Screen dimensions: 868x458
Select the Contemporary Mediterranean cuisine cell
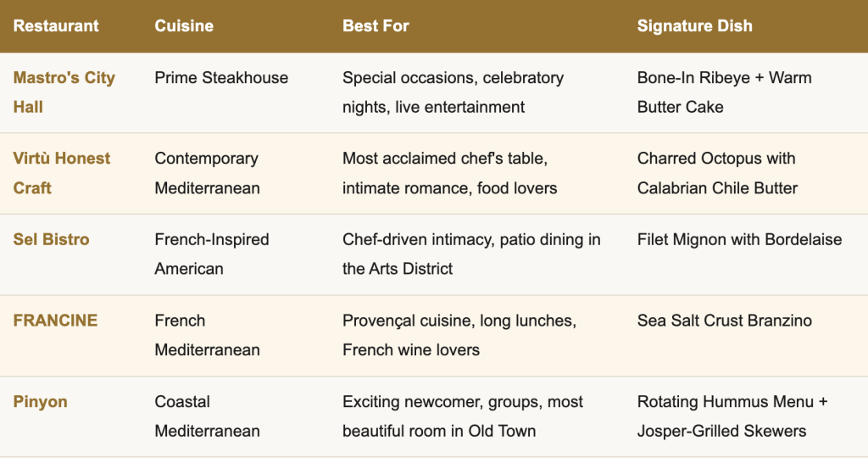point(207,173)
